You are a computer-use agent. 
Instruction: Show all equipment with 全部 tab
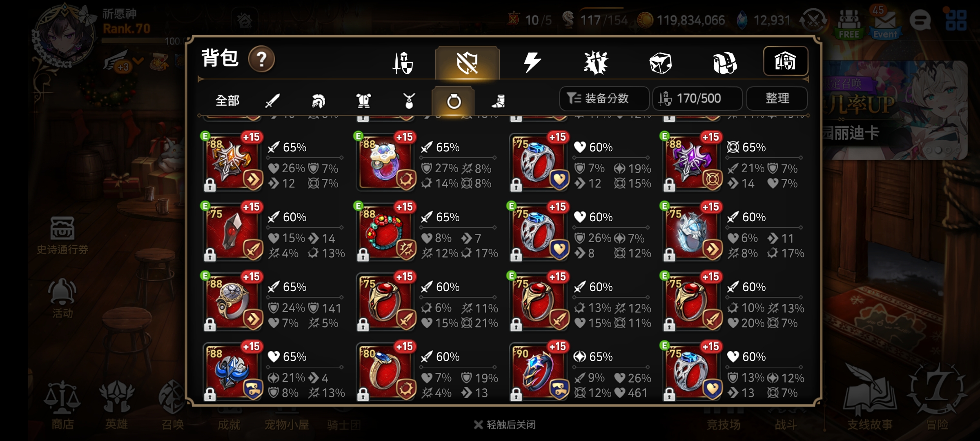point(227,100)
